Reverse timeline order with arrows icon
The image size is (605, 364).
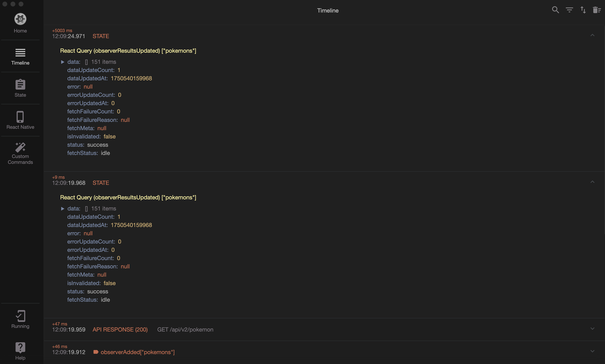coord(583,10)
